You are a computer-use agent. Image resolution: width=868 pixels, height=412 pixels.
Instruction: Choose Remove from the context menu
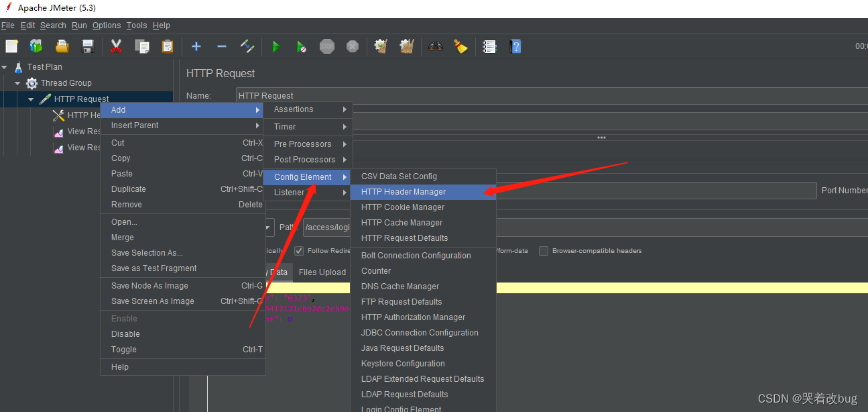[x=182, y=205]
